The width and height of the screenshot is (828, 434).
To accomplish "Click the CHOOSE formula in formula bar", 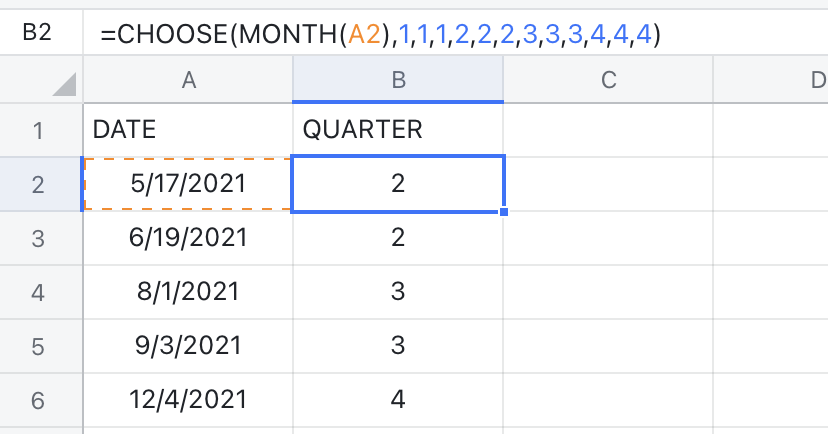I will (x=380, y=35).
